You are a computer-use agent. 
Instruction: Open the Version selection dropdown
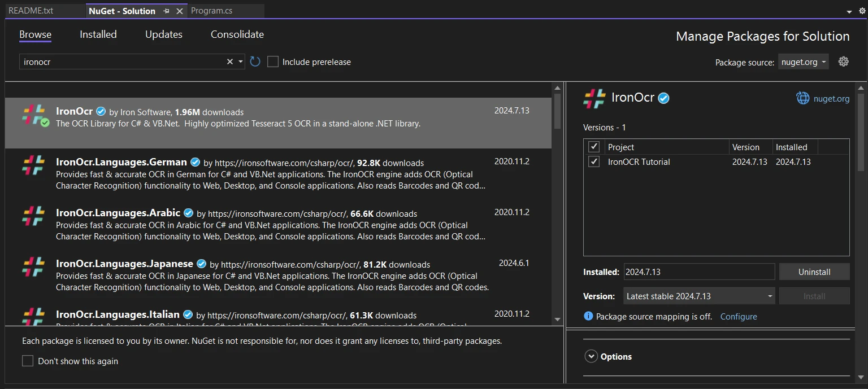point(699,296)
